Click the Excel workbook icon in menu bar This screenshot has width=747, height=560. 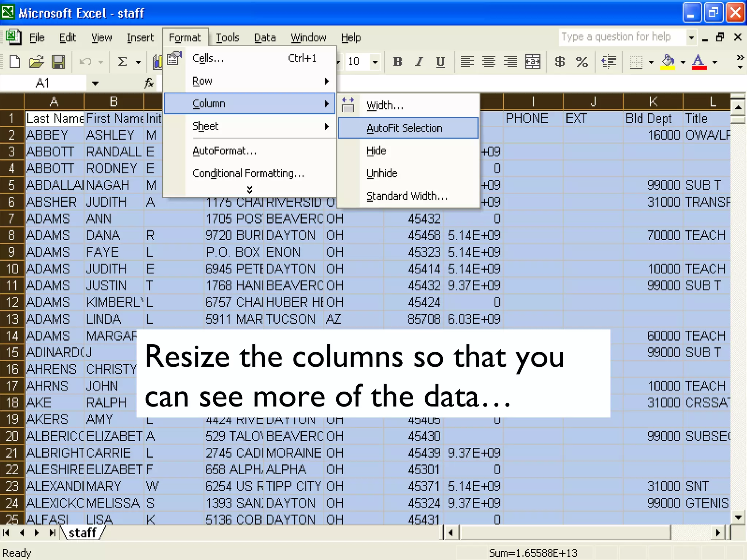[x=13, y=37]
